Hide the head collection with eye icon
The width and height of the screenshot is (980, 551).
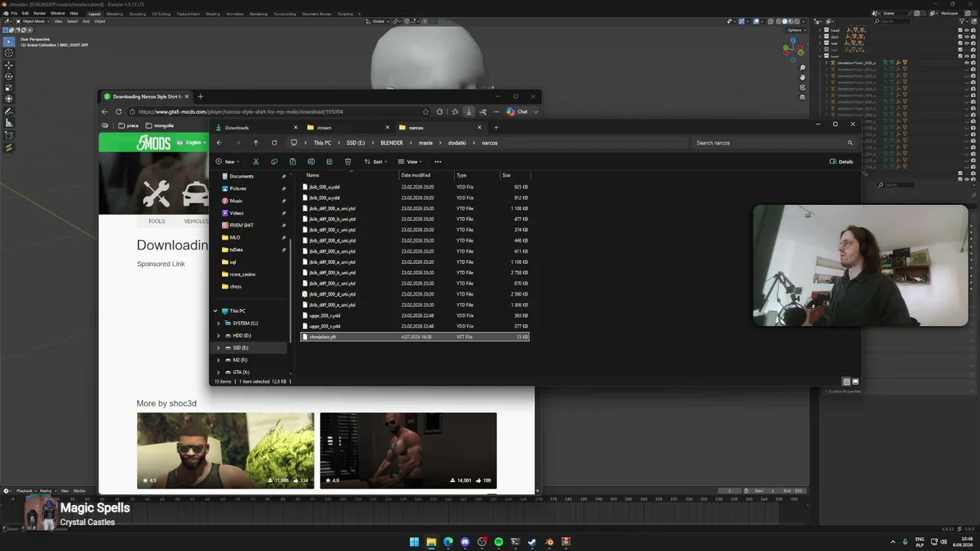(967, 31)
